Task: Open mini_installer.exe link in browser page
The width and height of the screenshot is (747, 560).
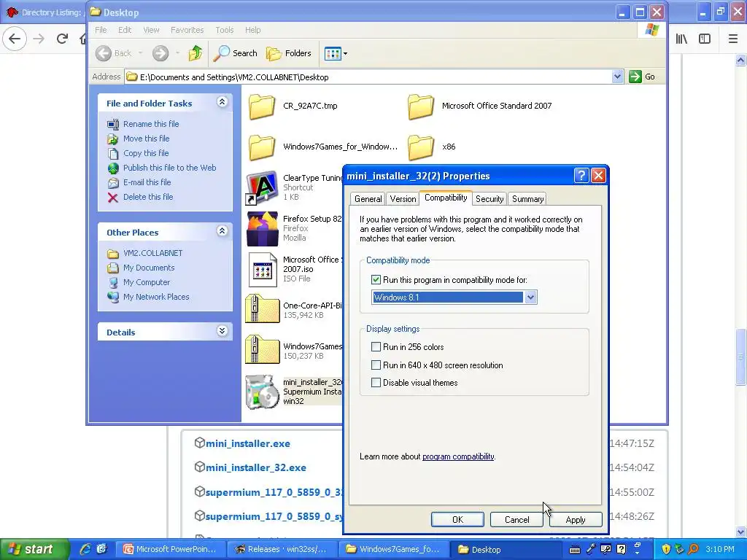Action: point(248,443)
